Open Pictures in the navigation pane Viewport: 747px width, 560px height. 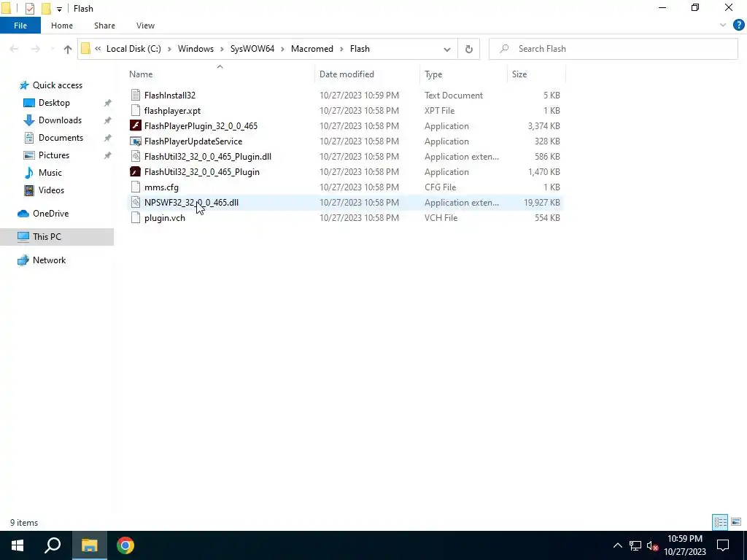pyautogui.click(x=53, y=155)
